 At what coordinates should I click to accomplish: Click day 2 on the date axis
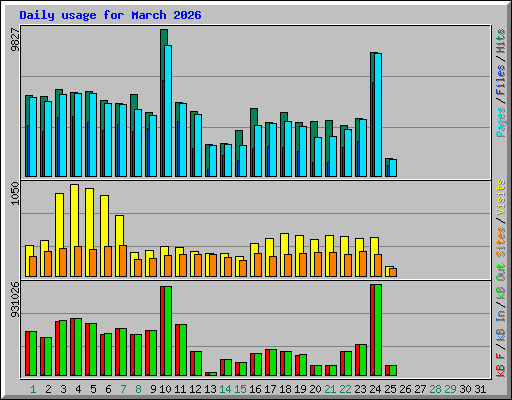[x=48, y=389]
